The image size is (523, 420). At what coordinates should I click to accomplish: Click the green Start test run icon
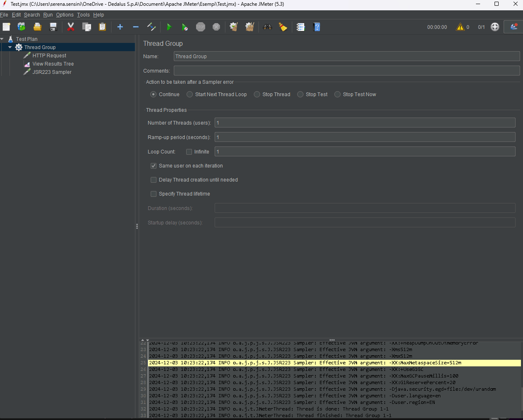169,27
